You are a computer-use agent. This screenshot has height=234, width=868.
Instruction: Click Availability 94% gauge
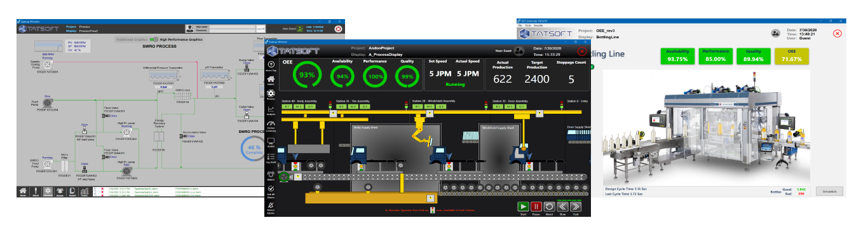pos(343,76)
